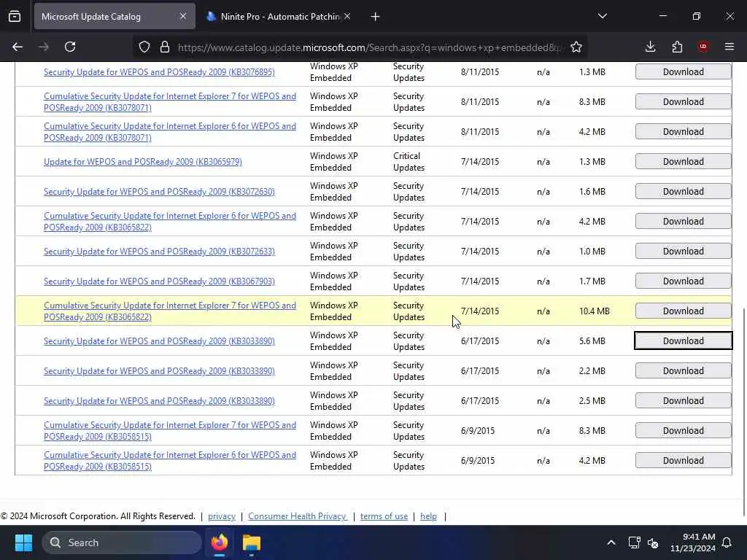Go back to the previous page
The width and height of the screenshot is (747, 560).
click(x=18, y=47)
